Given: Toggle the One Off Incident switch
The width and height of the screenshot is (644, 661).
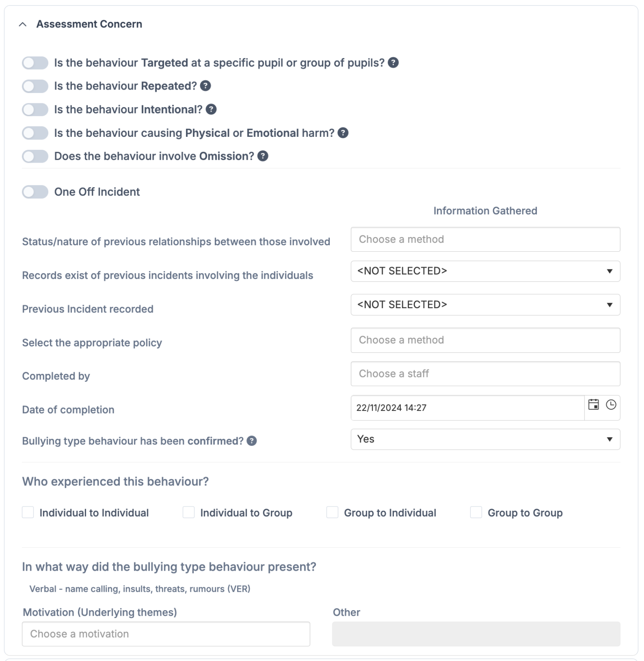Looking at the screenshot, I should (35, 192).
